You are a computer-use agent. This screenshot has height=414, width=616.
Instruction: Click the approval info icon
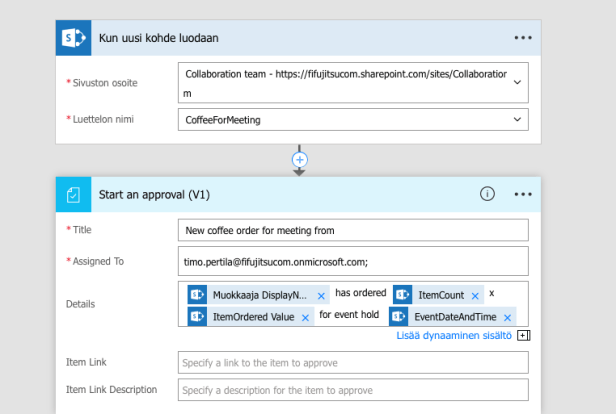(x=487, y=194)
